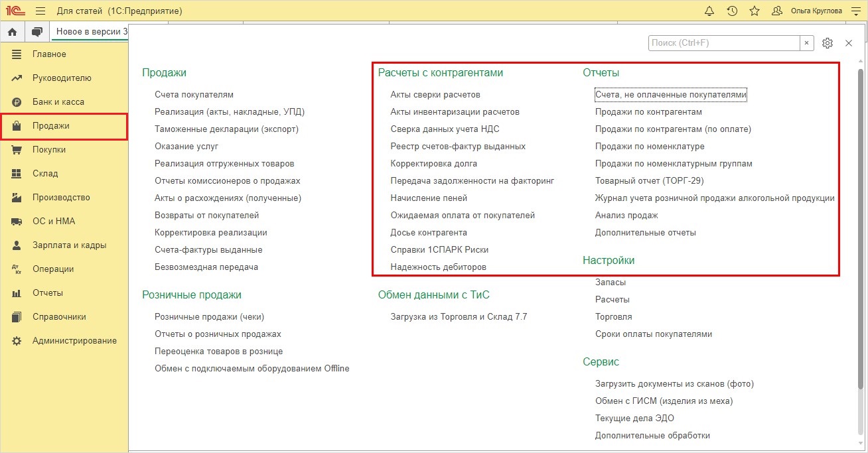The image size is (868, 453).
Task: Open Сроки оплаты покупателями setting
Action: click(x=654, y=334)
